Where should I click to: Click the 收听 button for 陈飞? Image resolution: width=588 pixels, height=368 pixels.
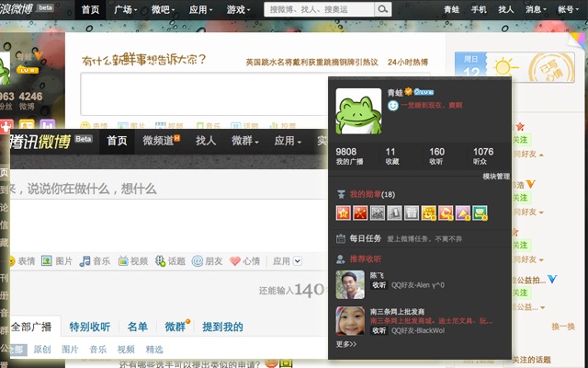pos(379,285)
